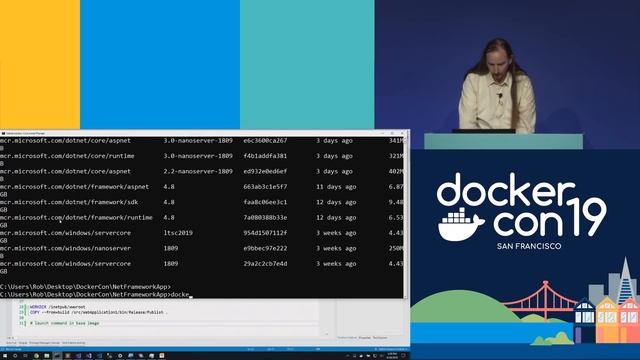This screenshot has height=360, width=640.
Task: Click the mcr.microsoft.com/dotnet/core/runtime entry
Action: tap(67, 156)
